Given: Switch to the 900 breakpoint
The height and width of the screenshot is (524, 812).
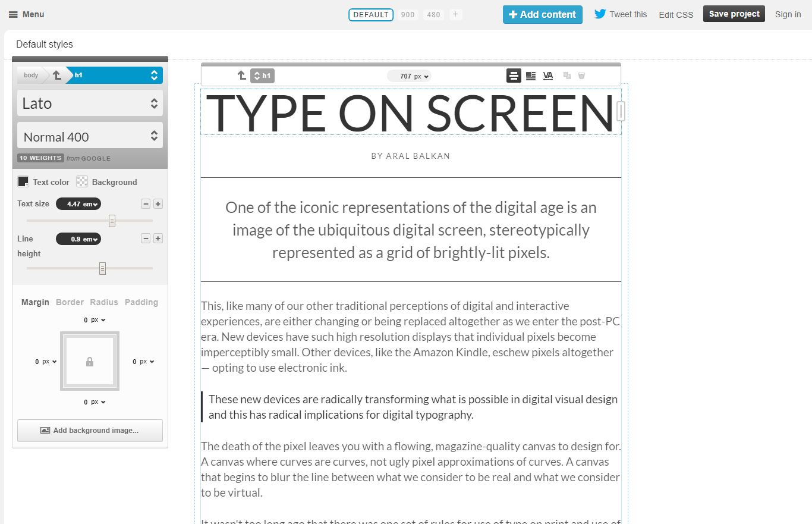Looking at the screenshot, I should 408,14.
